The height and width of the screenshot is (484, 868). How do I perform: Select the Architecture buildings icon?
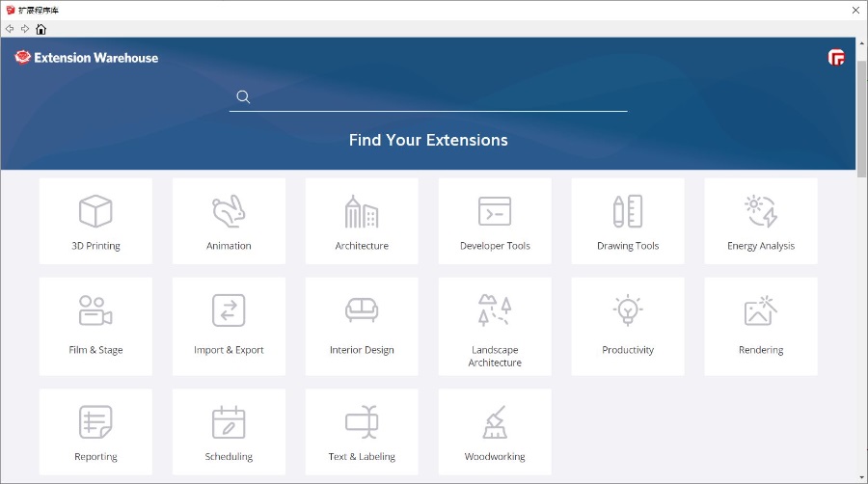pyautogui.click(x=362, y=211)
